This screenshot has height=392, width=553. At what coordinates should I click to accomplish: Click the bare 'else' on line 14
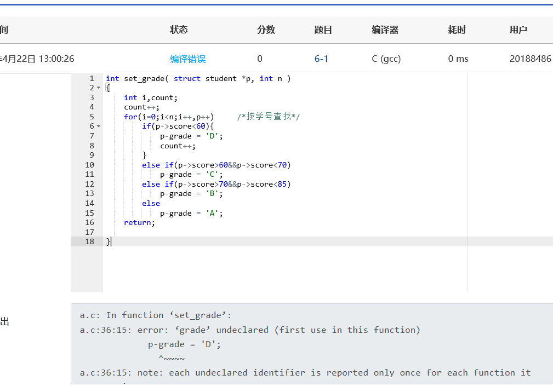pos(151,204)
